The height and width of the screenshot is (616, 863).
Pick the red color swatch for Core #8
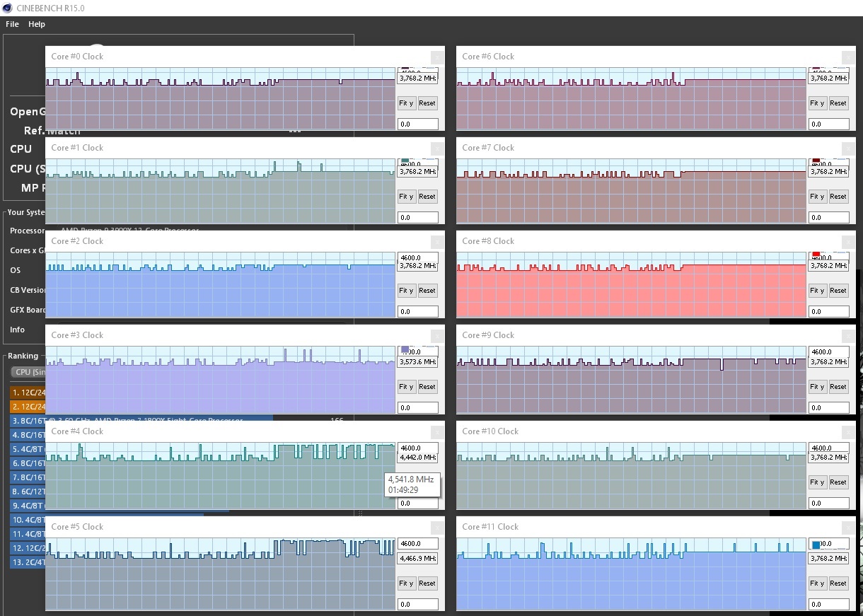point(816,254)
